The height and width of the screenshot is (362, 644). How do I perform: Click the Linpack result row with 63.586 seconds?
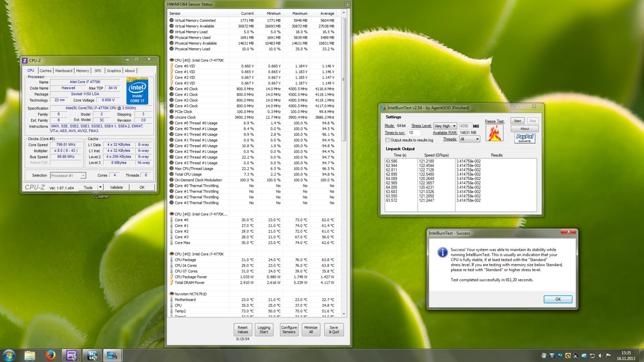[x=460, y=161]
